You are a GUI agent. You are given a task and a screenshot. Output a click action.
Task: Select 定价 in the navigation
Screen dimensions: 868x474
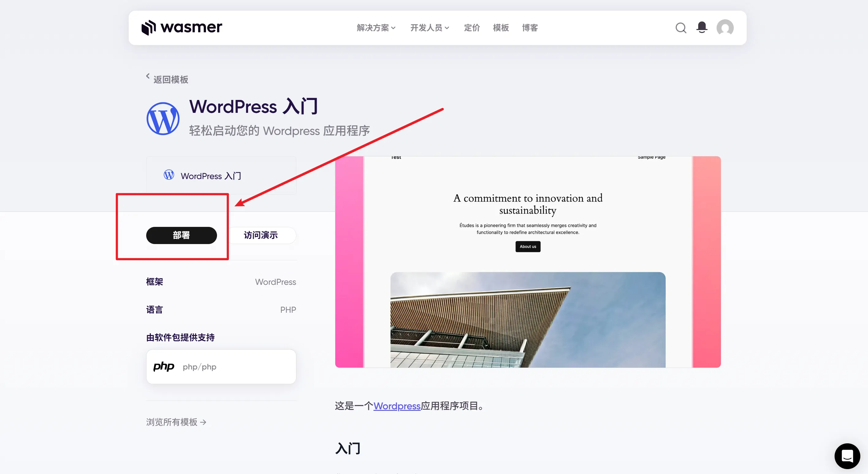(472, 28)
